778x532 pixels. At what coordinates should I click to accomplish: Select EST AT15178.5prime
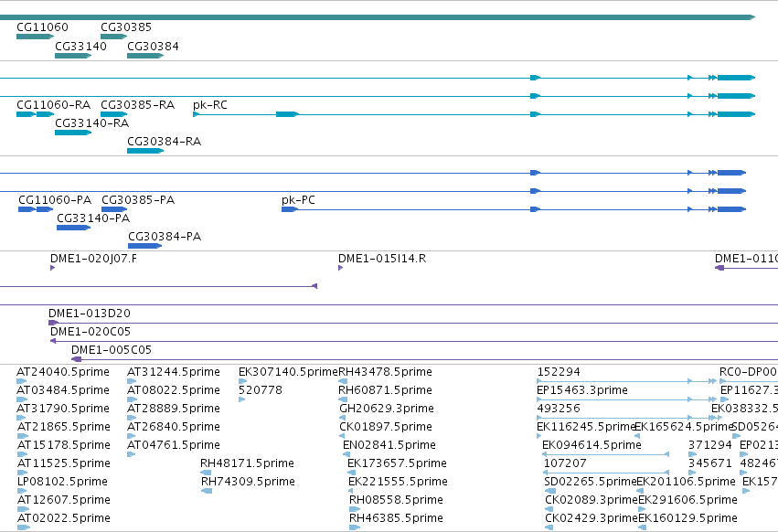[x=64, y=445]
